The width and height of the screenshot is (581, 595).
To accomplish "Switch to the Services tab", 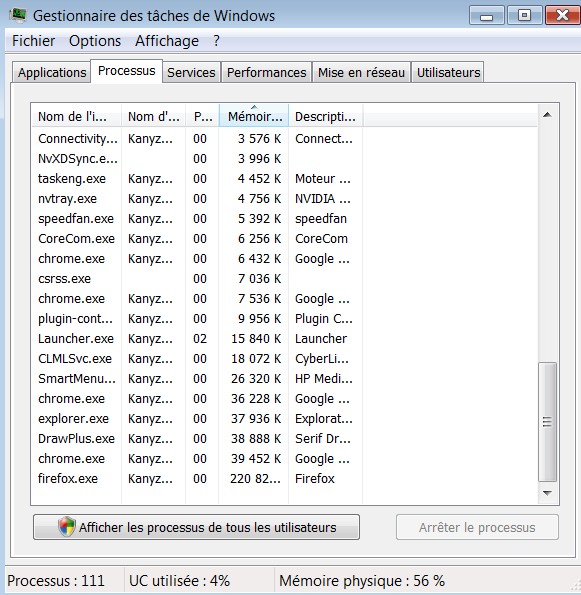I will 191,72.
